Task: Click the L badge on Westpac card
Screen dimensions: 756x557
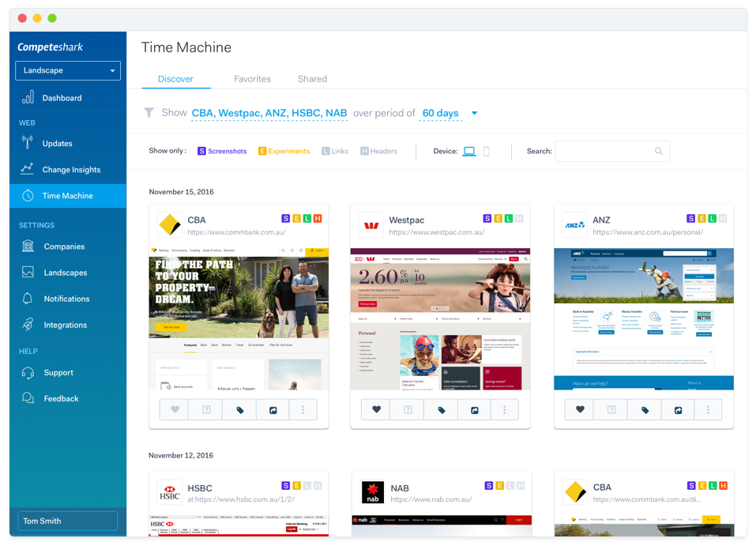Action: 509,219
